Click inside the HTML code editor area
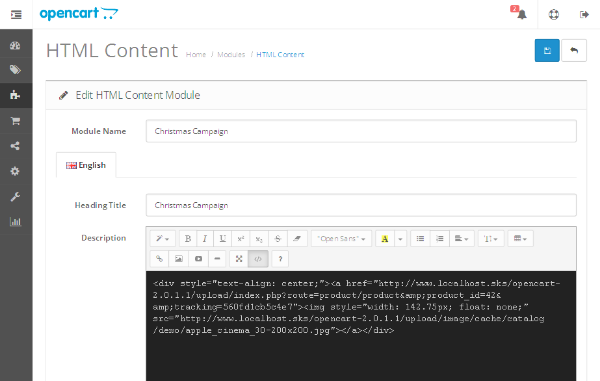The image size is (600, 381). click(x=361, y=326)
